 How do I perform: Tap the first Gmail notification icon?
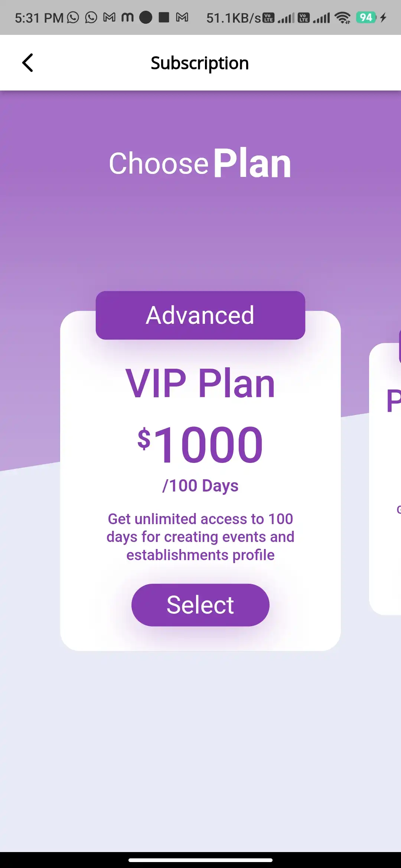pos(110,17)
